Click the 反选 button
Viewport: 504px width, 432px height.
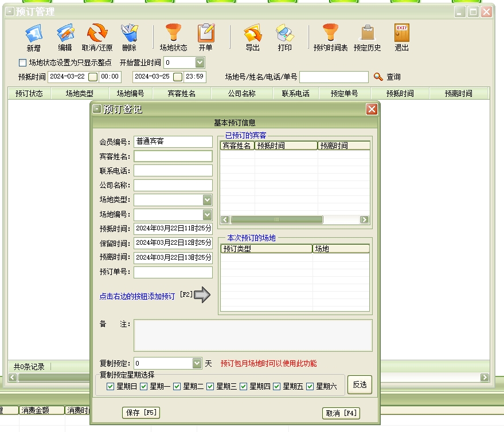tap(360, 385)
